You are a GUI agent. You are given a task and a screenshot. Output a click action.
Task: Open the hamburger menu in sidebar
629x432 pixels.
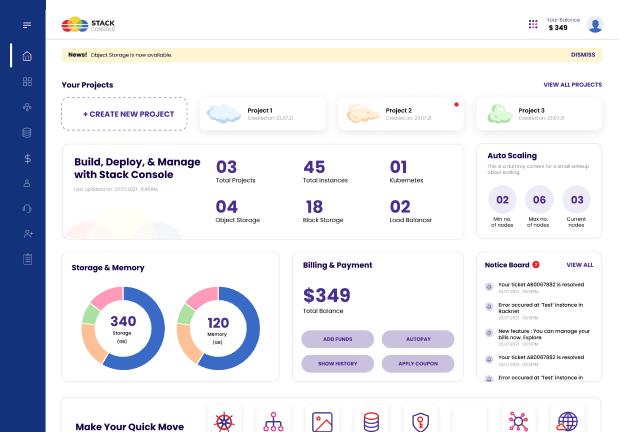click(26, 25)
